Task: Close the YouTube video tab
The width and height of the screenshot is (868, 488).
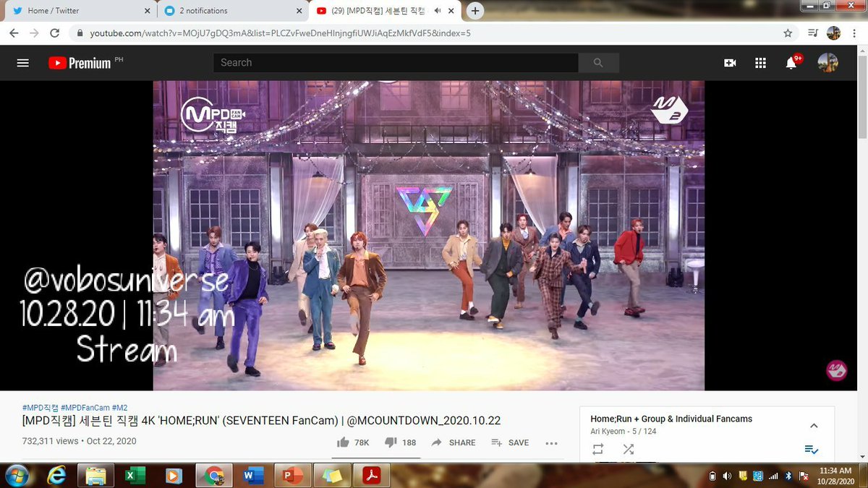Action: [453, 11]
